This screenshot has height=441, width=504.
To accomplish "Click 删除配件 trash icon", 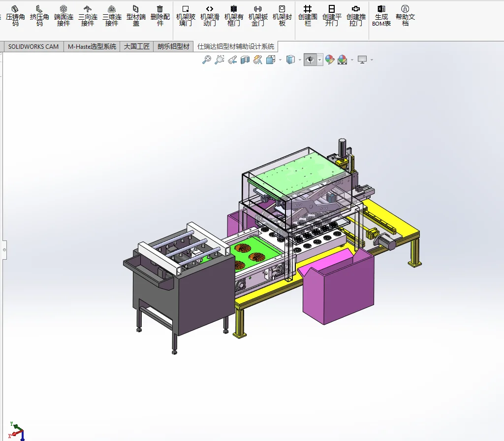I will tap(160, 15).
